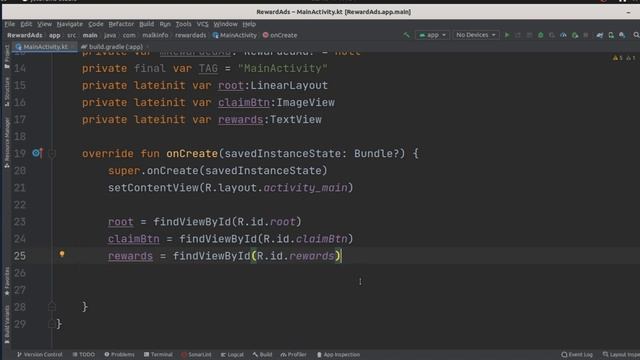Open the app run configuration dropdown
The image size is (640, 360).
(432, 35)
